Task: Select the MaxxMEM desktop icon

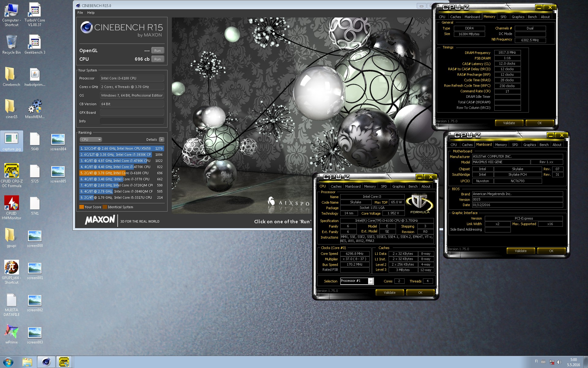Action: (x=35, y=109)
